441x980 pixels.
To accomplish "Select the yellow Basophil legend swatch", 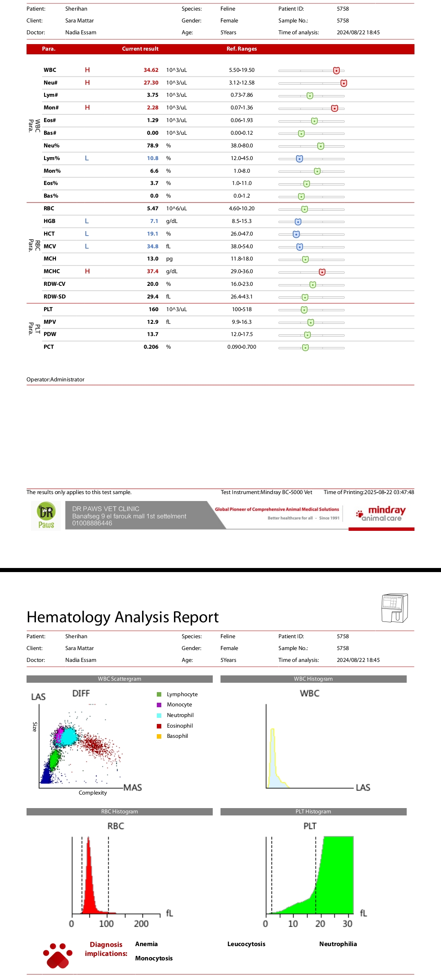I will pyautogui.click(x=159, y=736).
